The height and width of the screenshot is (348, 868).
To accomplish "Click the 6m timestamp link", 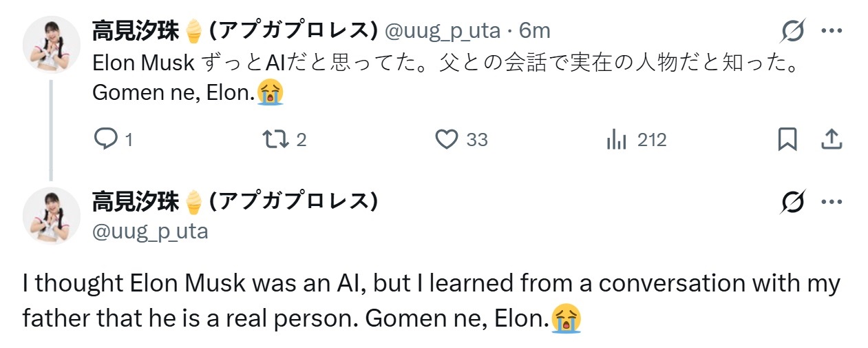I will pyautogui.click(x=535, y=30).
